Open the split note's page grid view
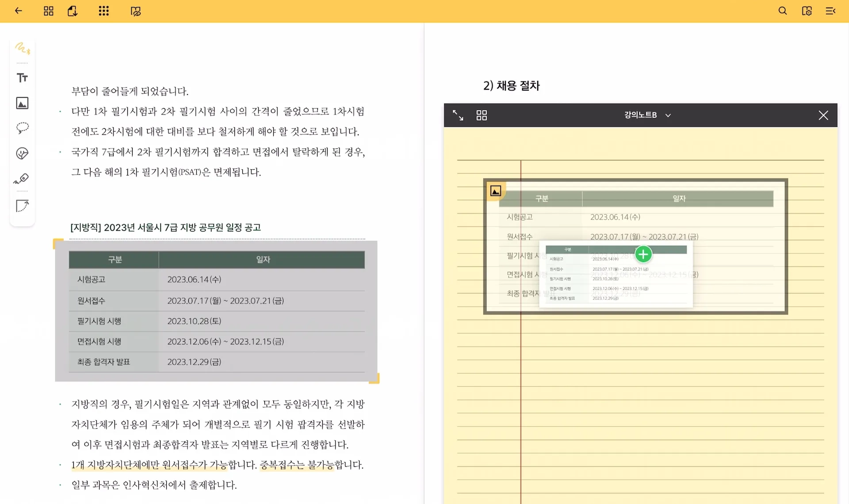Screen dimensions: 849x504 coord(482,115)
